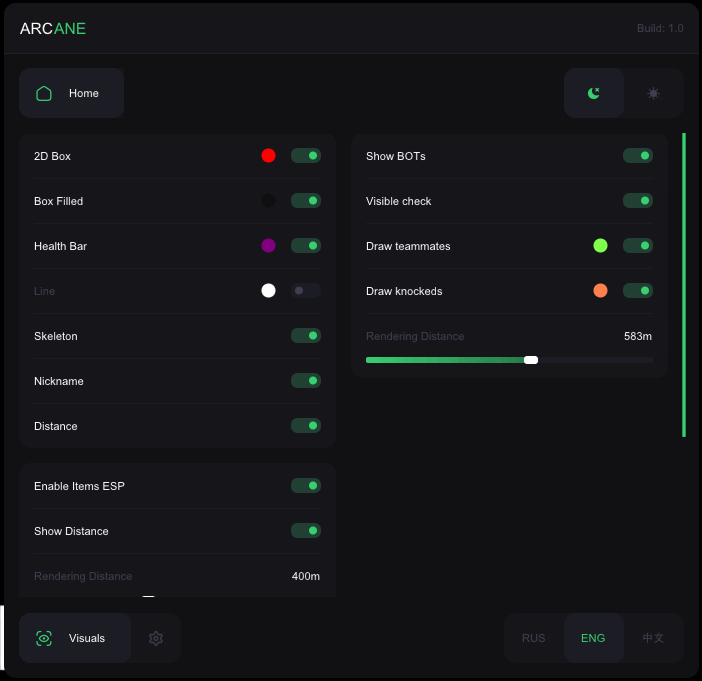Image resolution: width=702 pixels, height=681 pixels.
Task: Open the purple Health Bar color swatch
Action: point(268,246)
